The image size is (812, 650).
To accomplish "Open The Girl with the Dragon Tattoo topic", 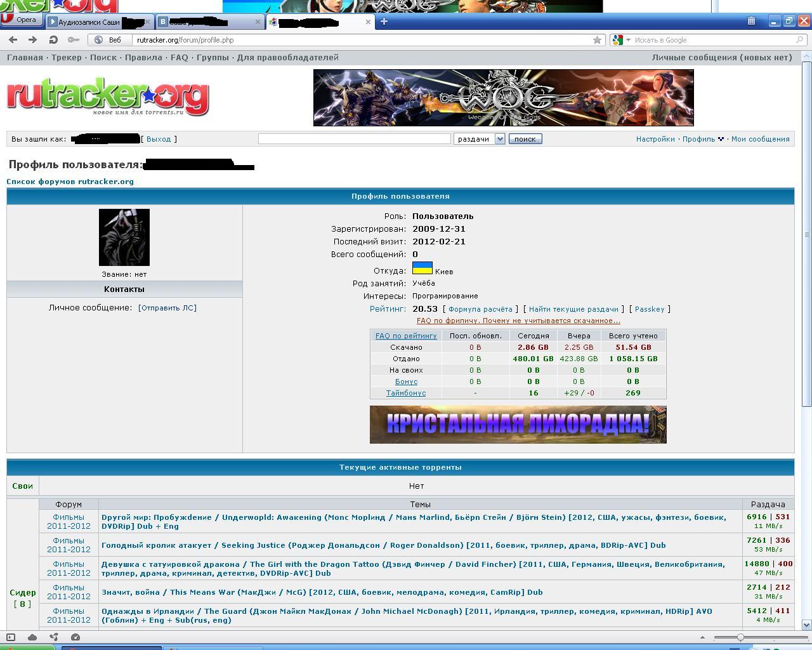I will (x=413, y=569).
